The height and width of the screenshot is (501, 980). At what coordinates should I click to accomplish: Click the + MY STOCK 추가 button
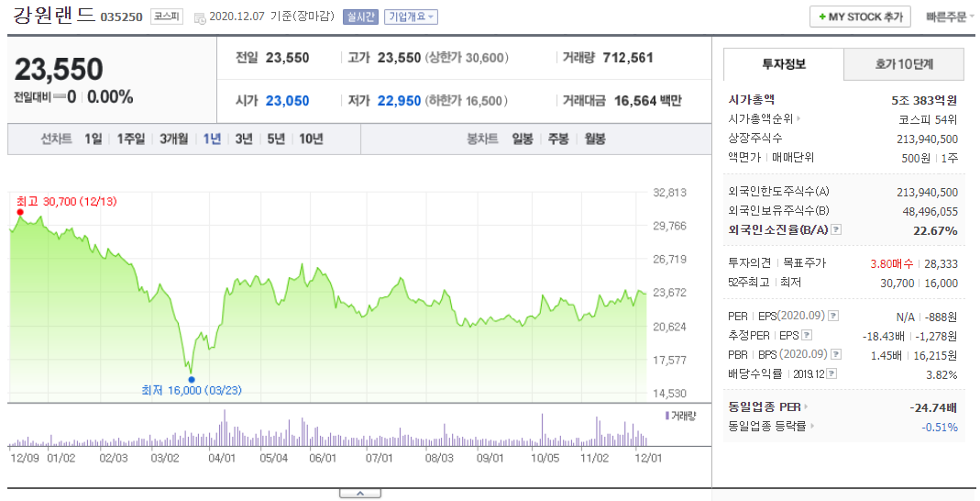pos(860,17)
